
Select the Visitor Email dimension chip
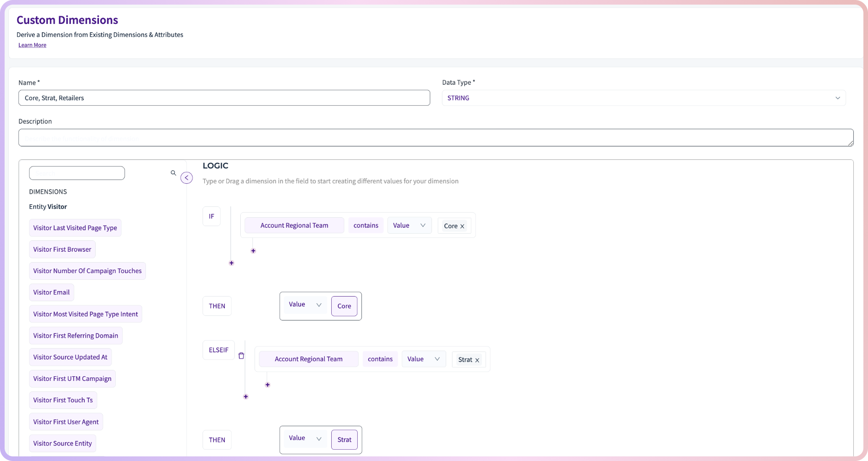[x=52, y=292]
